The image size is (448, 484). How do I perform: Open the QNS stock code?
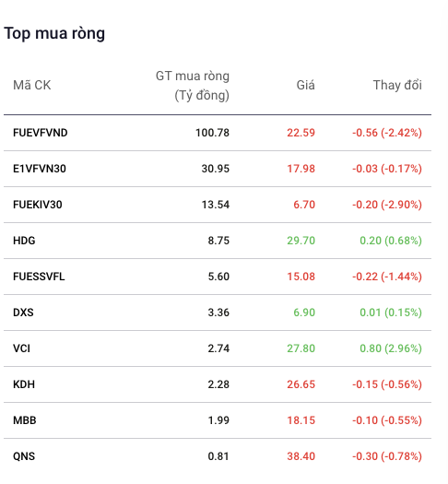tap(24, 456)
